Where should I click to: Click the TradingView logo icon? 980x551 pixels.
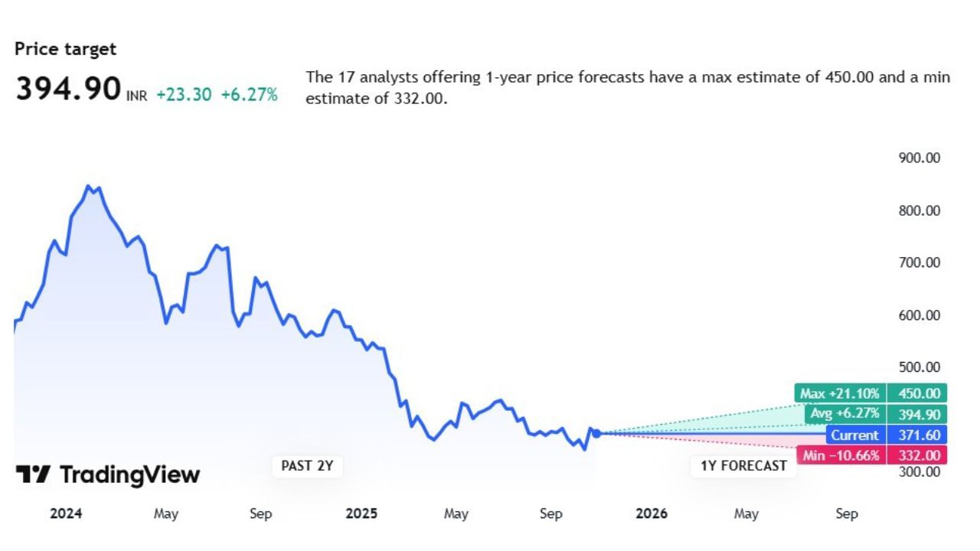tap(33, 474)
